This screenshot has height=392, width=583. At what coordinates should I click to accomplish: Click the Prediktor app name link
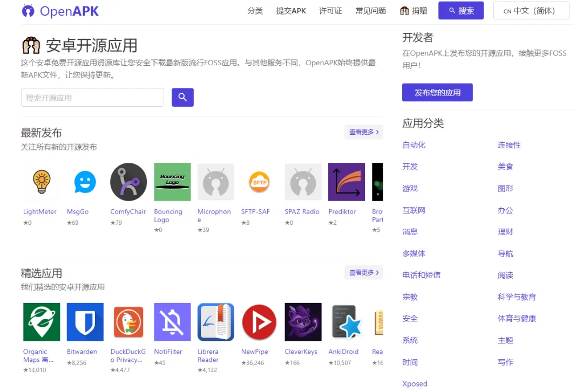coord(342,212)
